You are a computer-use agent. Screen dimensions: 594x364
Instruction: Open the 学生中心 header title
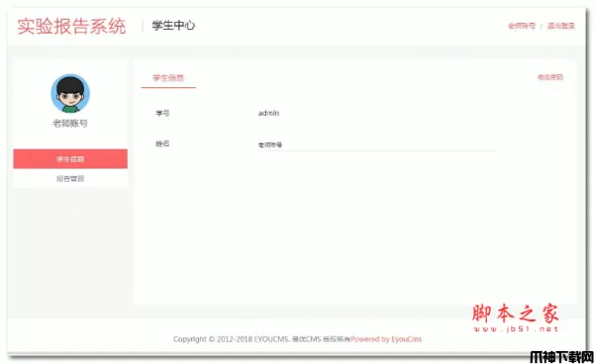coord(173,26)
